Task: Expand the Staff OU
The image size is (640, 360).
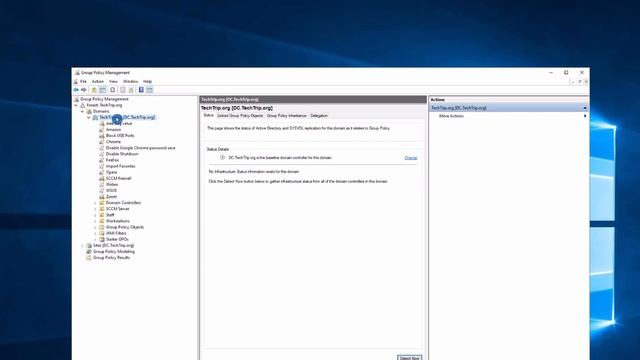Action: coord(96,215)
